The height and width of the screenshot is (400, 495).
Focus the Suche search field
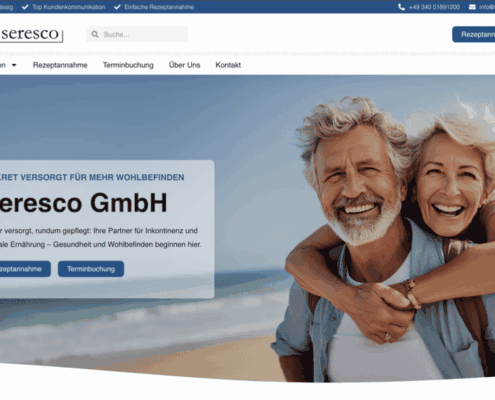pos(137,34)
